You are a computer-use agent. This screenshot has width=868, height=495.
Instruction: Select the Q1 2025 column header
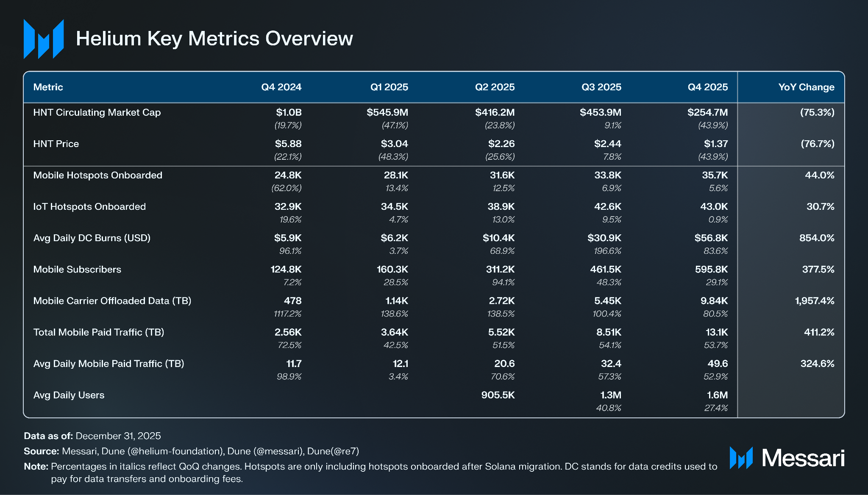tap(389, 87)
